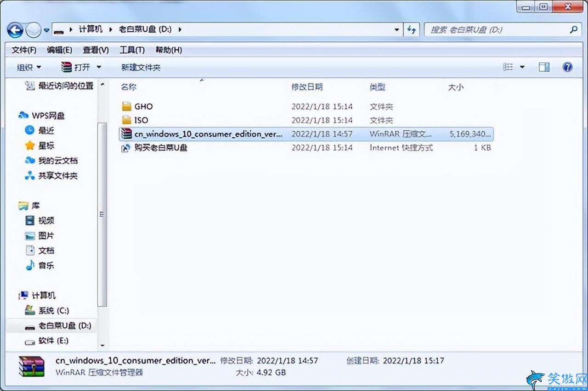The image size is (588, 391).
Task: Sort by the 名称 column header
Action: point(129,87)
